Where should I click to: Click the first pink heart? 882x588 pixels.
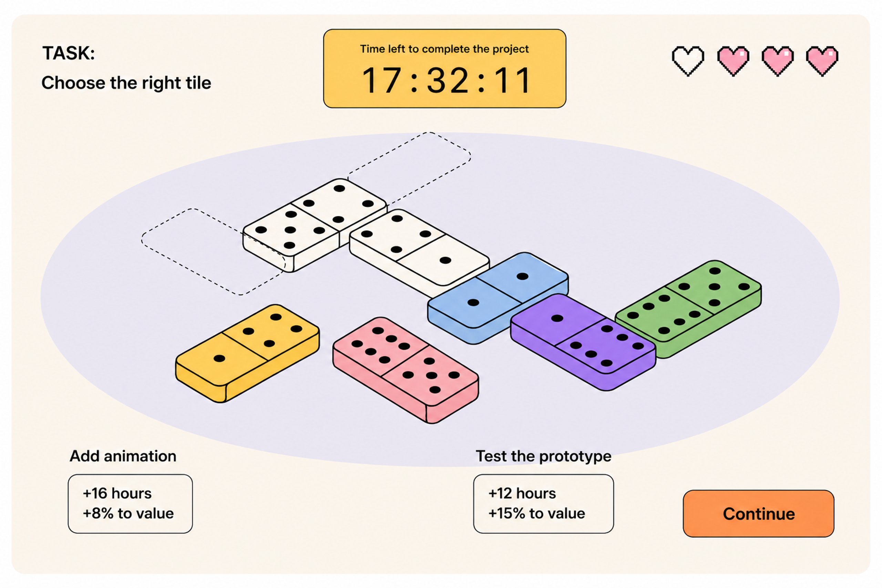coord(733,61)
